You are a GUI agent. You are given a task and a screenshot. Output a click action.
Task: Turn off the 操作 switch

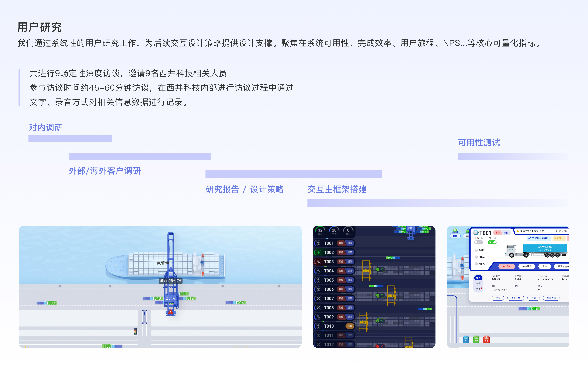[492, 242]
